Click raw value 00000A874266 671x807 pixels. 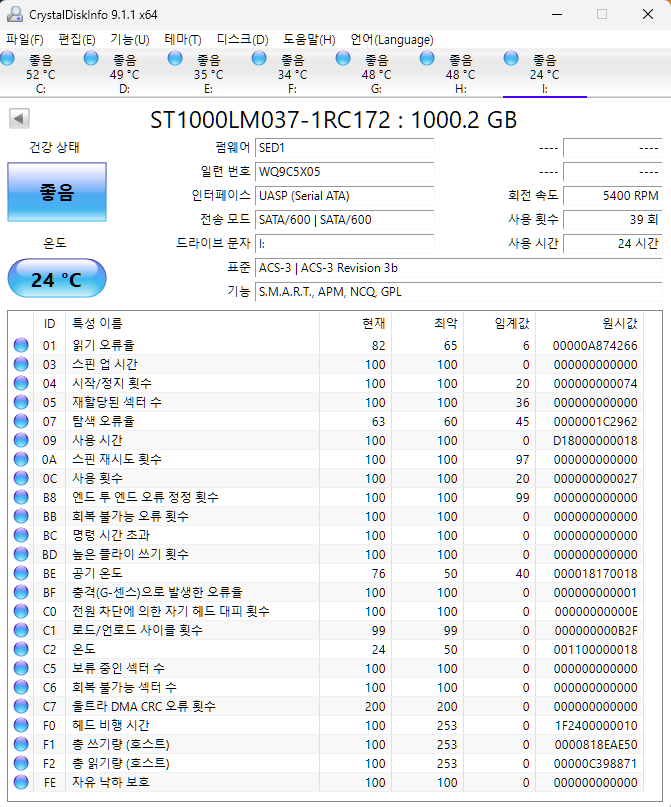click(595, 345)
